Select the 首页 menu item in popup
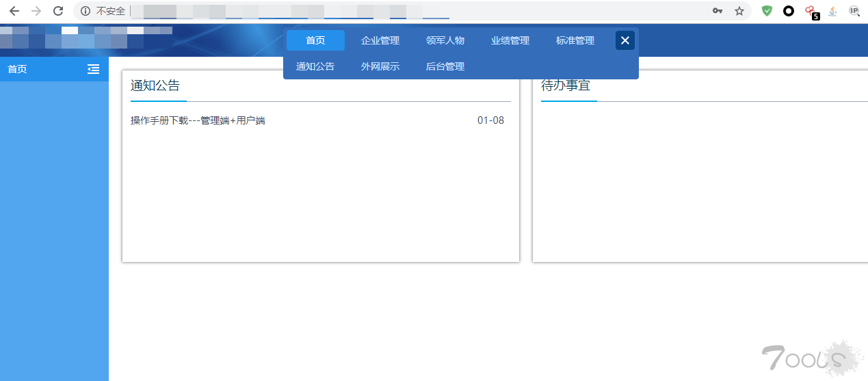This screenshot has height=381, width=868. tap(315, 40)
